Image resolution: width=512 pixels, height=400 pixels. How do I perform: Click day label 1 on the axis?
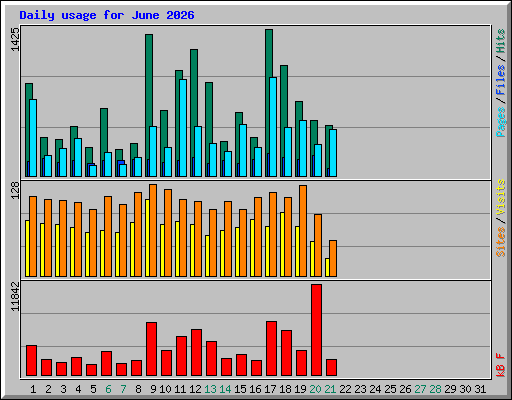tap(33, 389)
